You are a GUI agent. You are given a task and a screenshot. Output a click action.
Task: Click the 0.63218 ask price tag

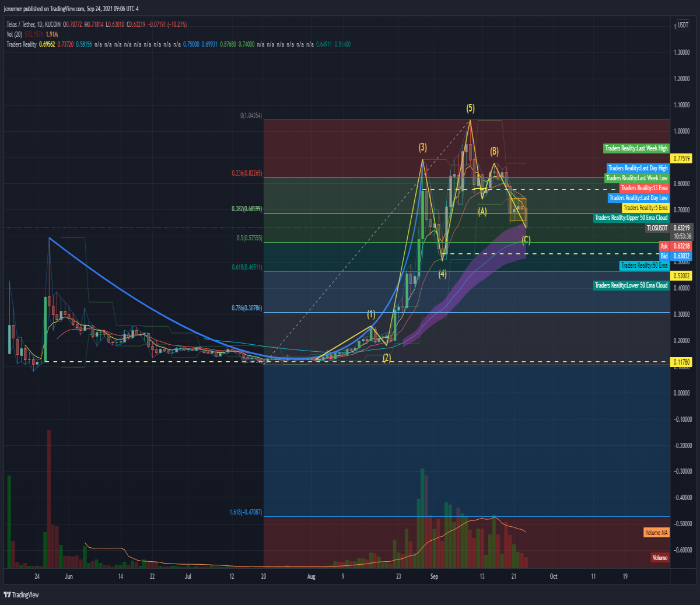(682, 246)
